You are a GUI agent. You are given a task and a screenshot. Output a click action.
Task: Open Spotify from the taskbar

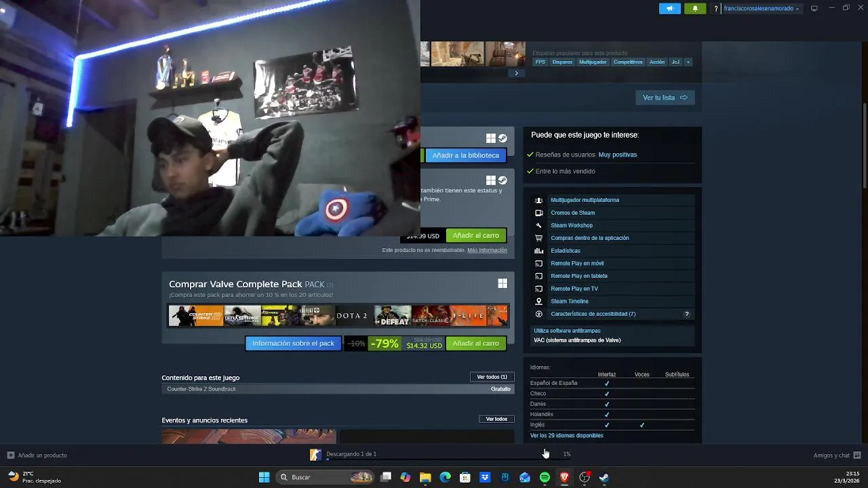point(545,477)
